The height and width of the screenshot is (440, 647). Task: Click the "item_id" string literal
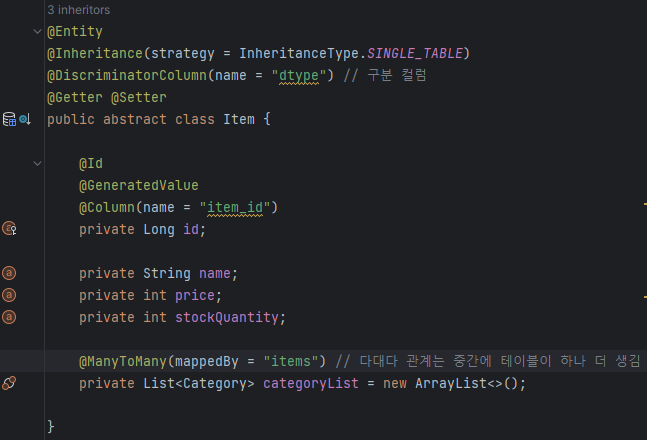[x=235, y=207]
